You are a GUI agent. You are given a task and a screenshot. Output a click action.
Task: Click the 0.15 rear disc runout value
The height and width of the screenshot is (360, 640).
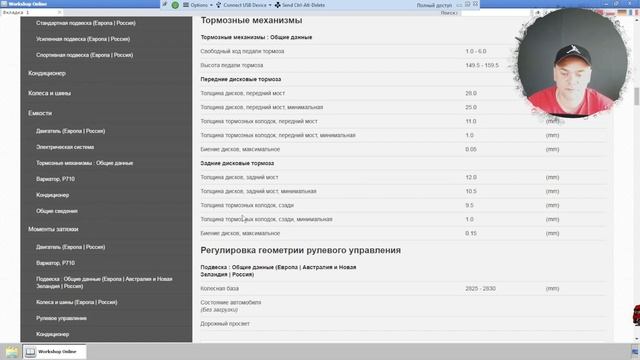(x=471, y=233)
